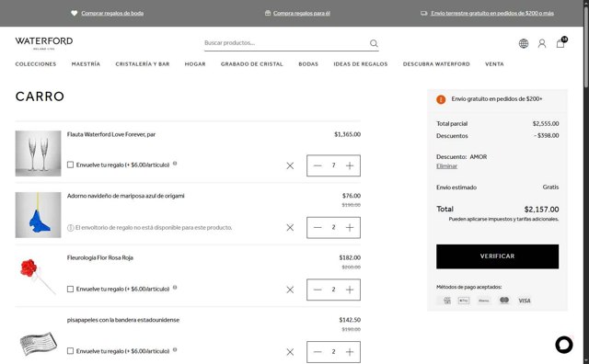Screen dimensions: 589x364
Task: Click the Waterford logo
Action: [44, 43]
